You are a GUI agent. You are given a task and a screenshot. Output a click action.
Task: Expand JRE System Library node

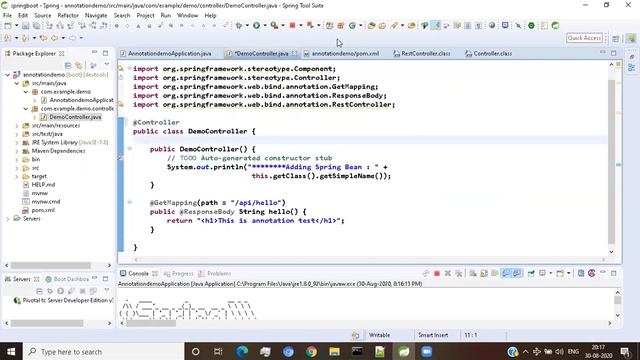click(x=17, y=142)
